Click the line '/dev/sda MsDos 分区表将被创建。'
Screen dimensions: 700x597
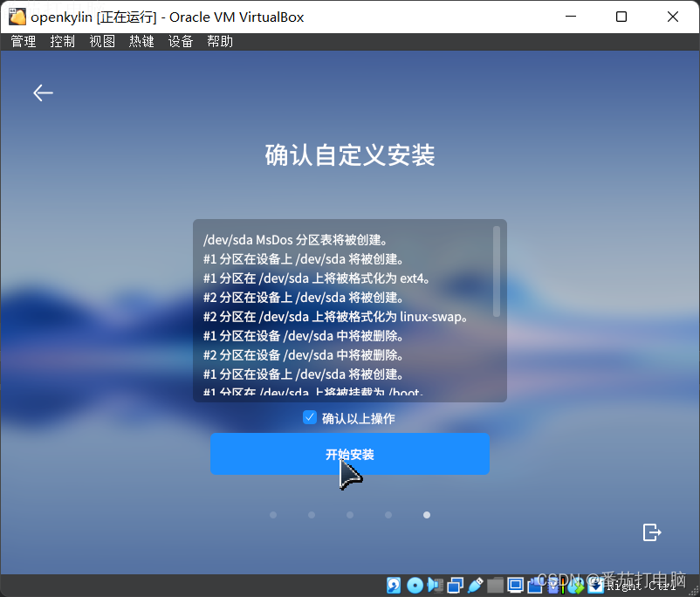[295, 240]
